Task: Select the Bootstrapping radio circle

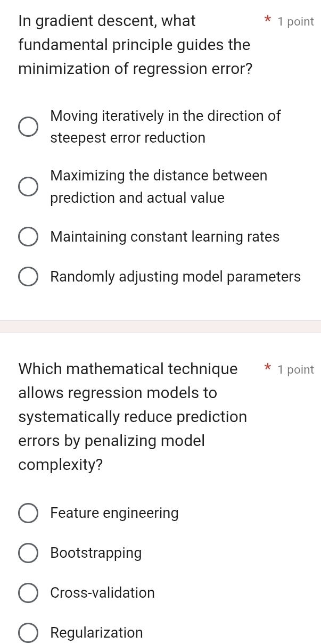Action: (28, 554)
